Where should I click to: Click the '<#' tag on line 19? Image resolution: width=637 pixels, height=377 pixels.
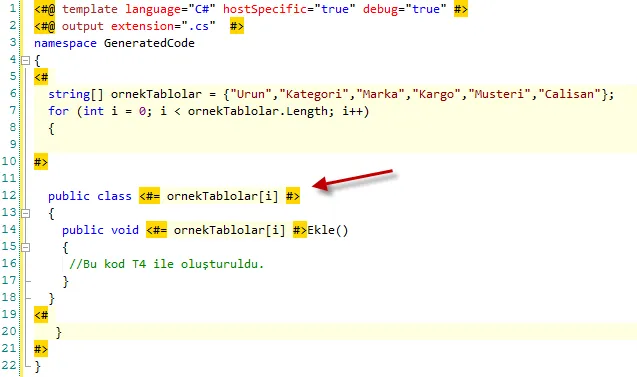[41, 315]
